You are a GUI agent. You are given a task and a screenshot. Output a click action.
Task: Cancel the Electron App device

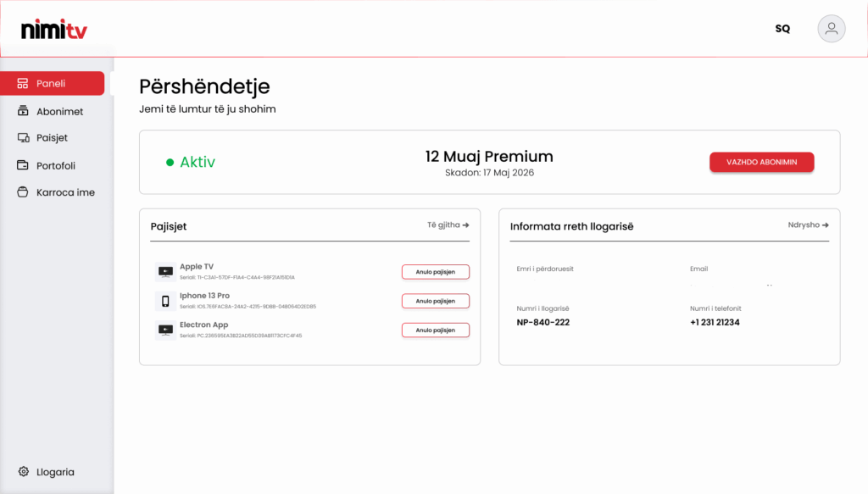click(x=436, y=330)
